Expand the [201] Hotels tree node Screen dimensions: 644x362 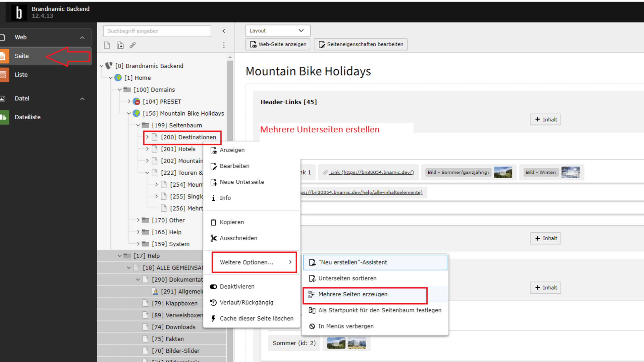[x=147, y=149]
